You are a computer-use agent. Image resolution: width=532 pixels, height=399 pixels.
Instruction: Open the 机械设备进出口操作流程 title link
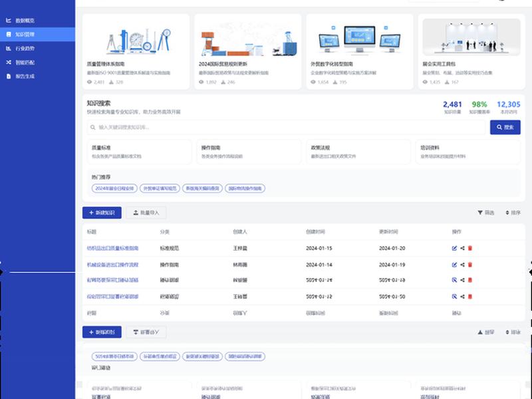pos(112,265)
